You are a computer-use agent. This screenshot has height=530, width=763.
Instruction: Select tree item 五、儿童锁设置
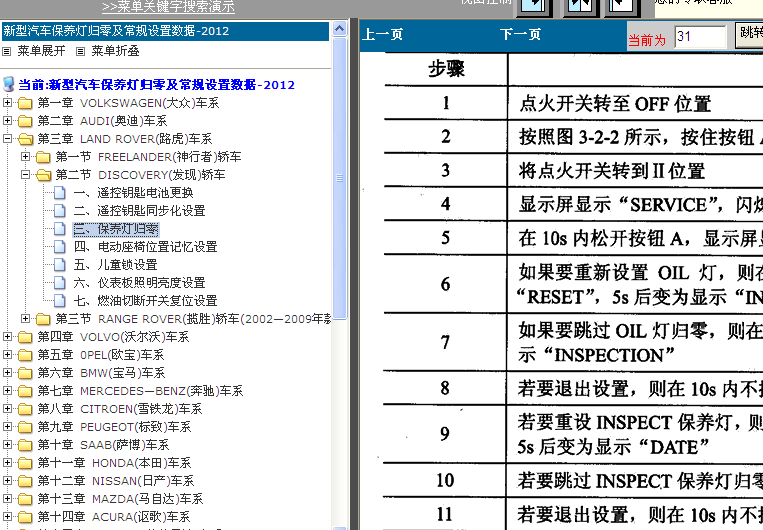pyautogui.click(x=115, y=265)
